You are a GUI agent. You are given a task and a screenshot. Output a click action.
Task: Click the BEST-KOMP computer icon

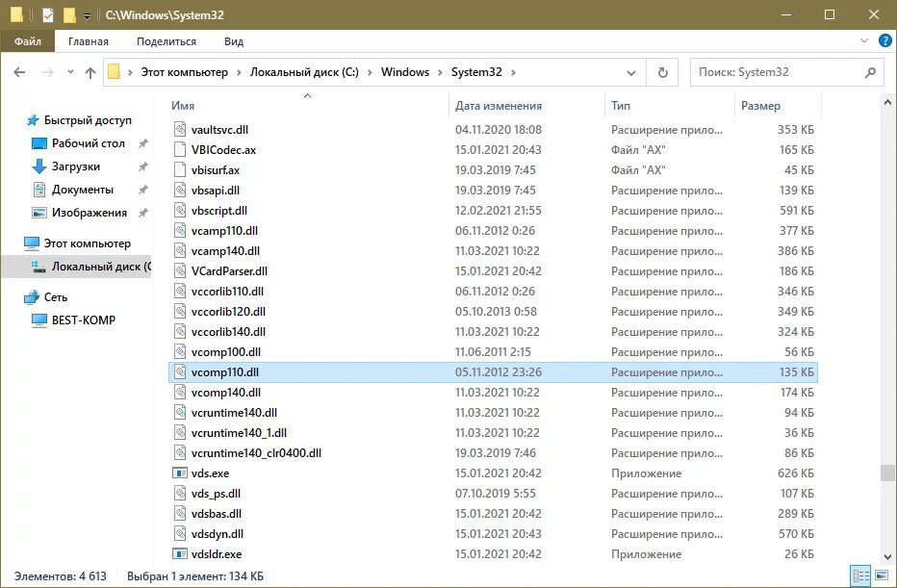(x=38, y=320)
